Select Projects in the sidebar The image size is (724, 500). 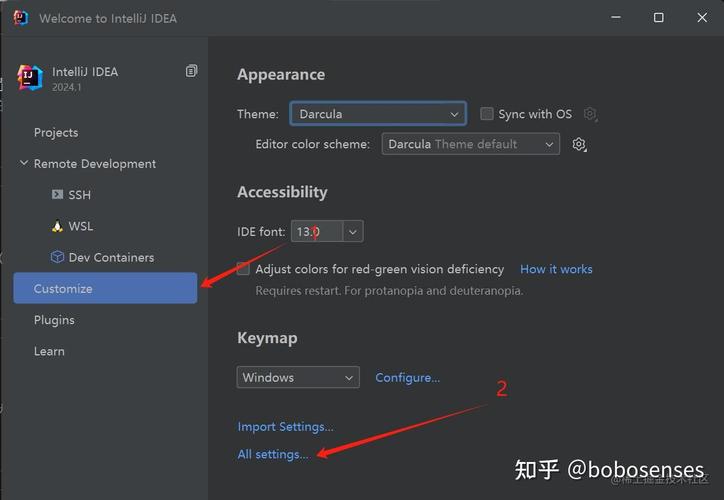click(x=56, y=133)
